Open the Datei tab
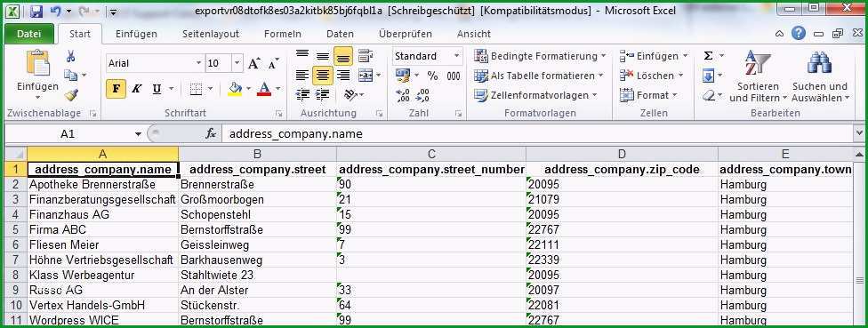 click(x=28, y=34)
